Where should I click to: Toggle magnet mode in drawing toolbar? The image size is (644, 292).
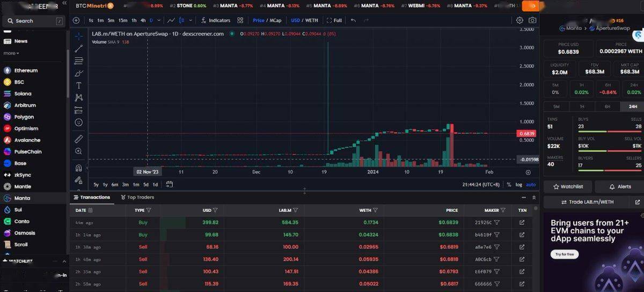click(x=78, y=168)
